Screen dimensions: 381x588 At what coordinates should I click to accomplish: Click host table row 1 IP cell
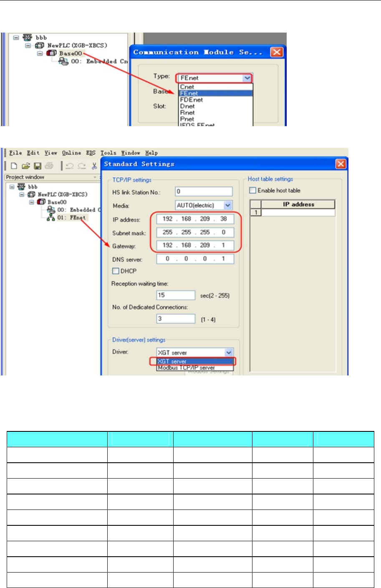tap(298, 213)
